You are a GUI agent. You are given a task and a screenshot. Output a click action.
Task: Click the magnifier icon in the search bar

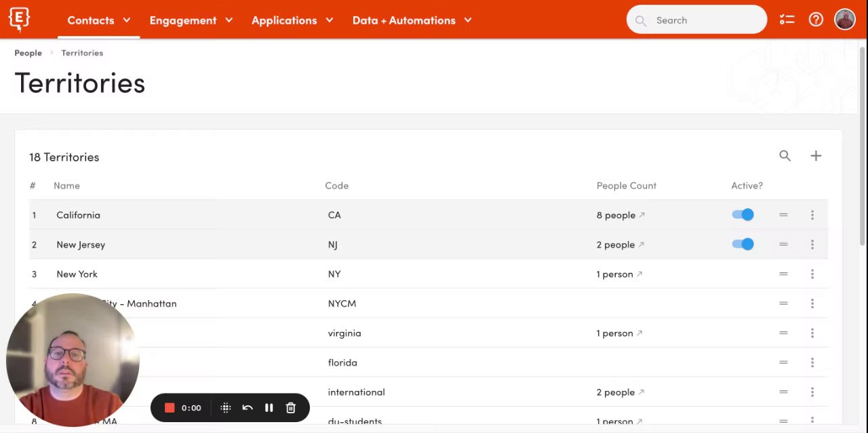pos(641,20)
